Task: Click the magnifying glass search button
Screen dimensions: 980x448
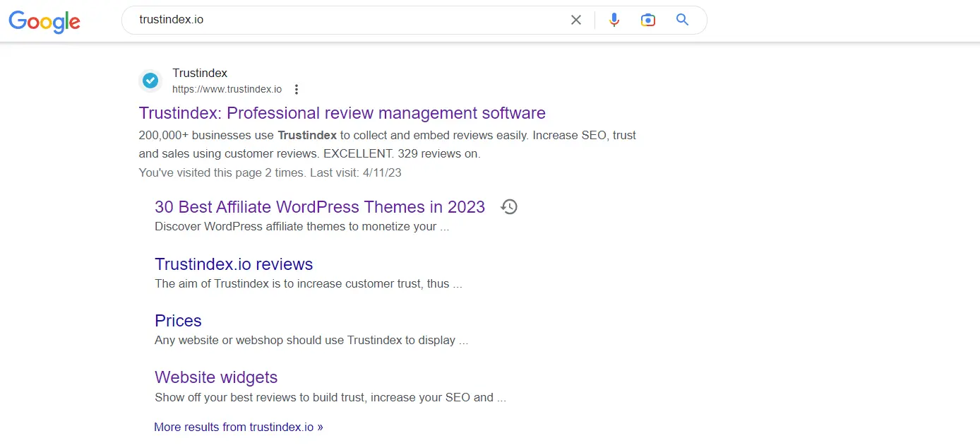Action: [682, 20]
